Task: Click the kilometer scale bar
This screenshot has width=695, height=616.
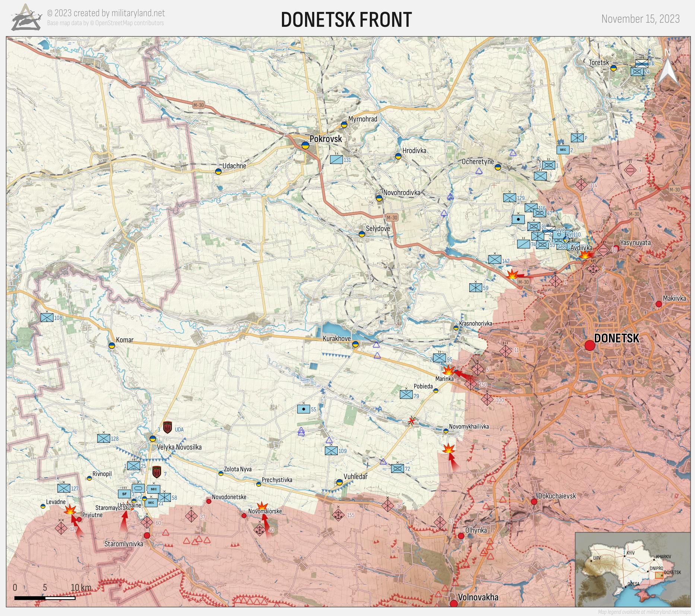Action: (45, 598)
